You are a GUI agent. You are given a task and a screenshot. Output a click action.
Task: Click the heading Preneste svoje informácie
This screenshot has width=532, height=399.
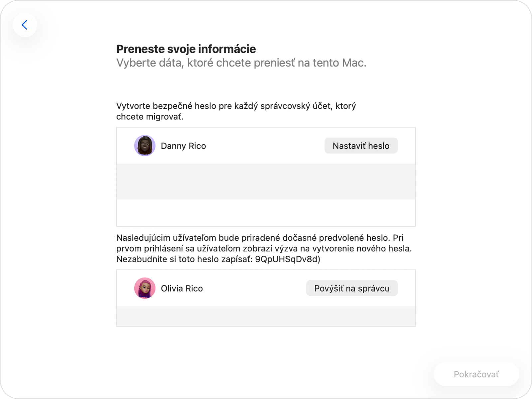pyautogui.click(x=186, y=49)
